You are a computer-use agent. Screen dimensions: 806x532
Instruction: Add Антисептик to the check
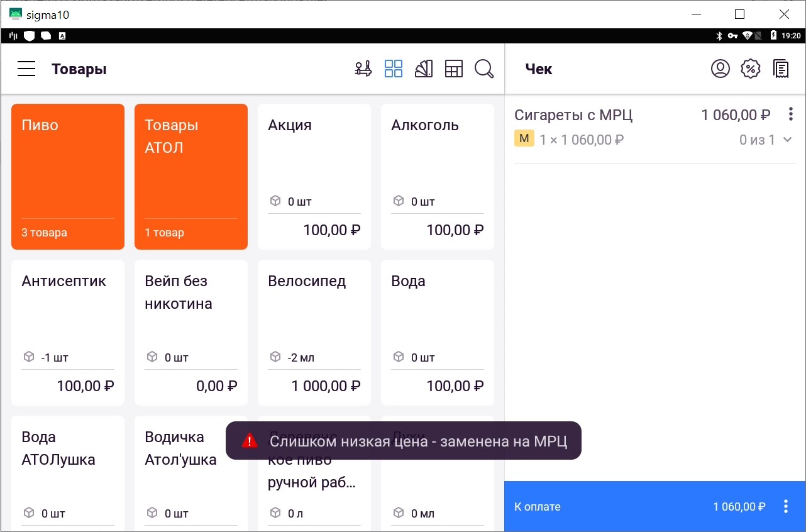pyautogui.click(x=68, y=333)
